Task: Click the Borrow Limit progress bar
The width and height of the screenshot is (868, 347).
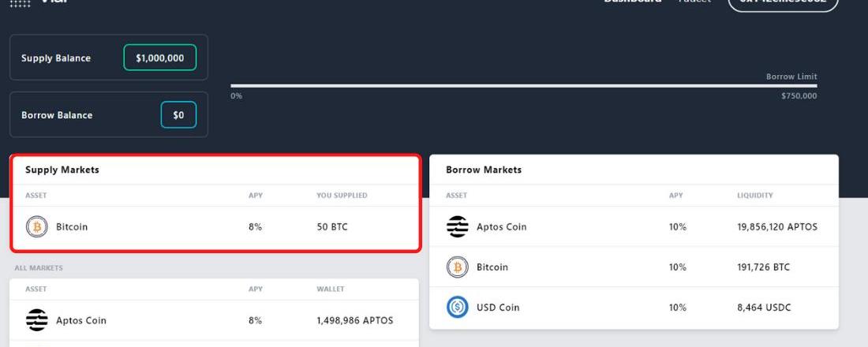Action: pyautogui.click(x=523, y=85)
